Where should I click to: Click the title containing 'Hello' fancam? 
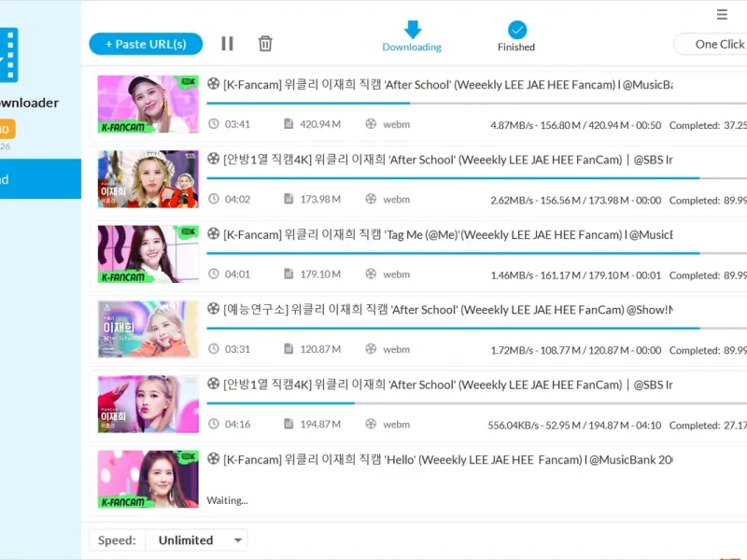coord(448,459)
